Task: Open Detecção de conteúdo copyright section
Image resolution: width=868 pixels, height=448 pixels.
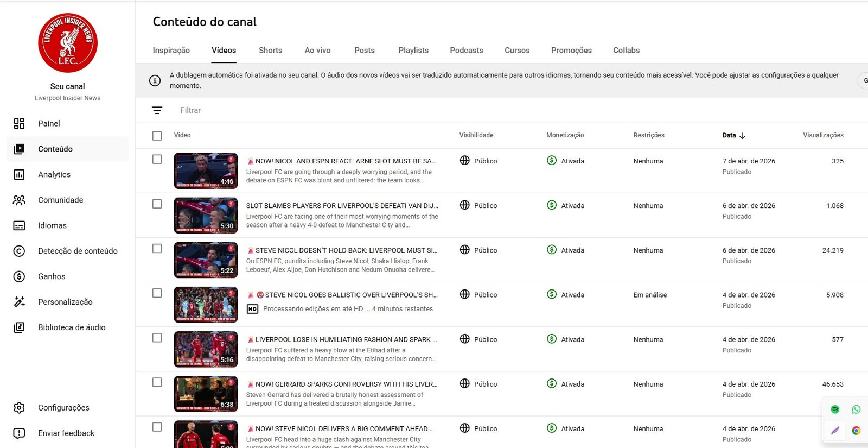Action: [67, 251]
